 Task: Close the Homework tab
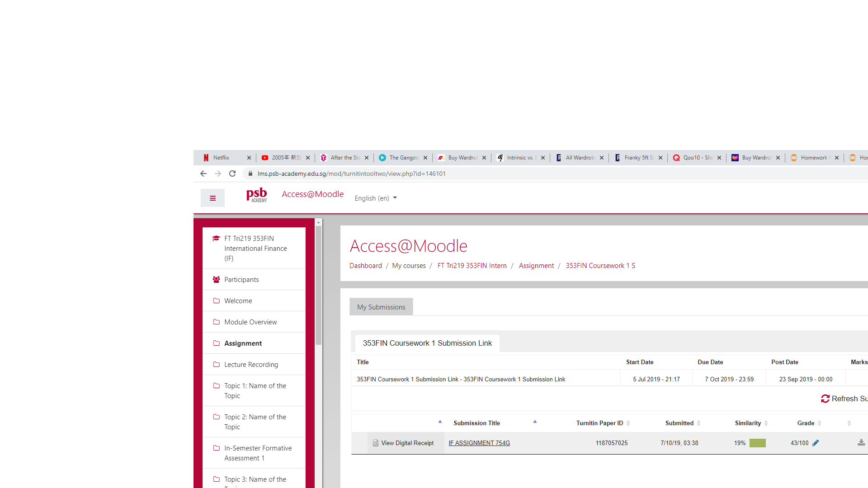836,158
